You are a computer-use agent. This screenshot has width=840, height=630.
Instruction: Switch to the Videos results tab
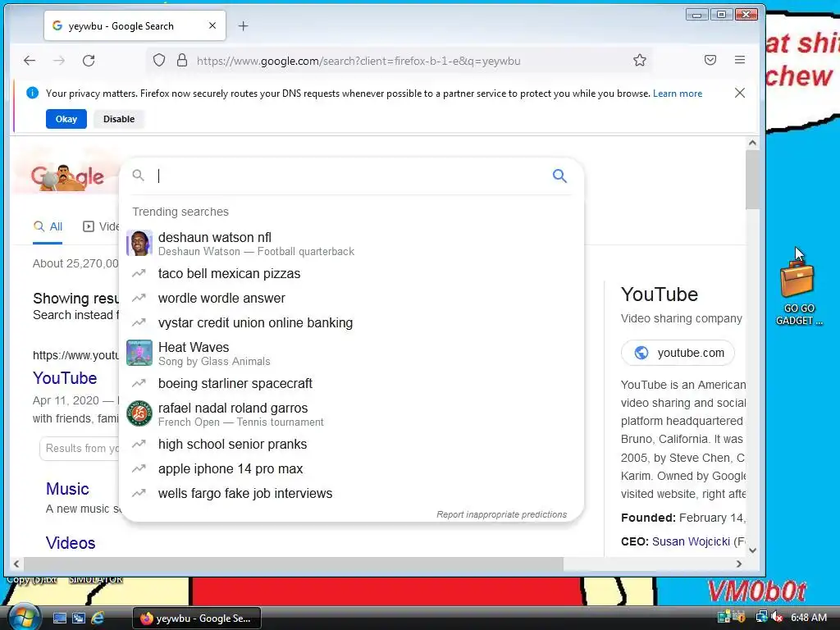tap(101, 226)
